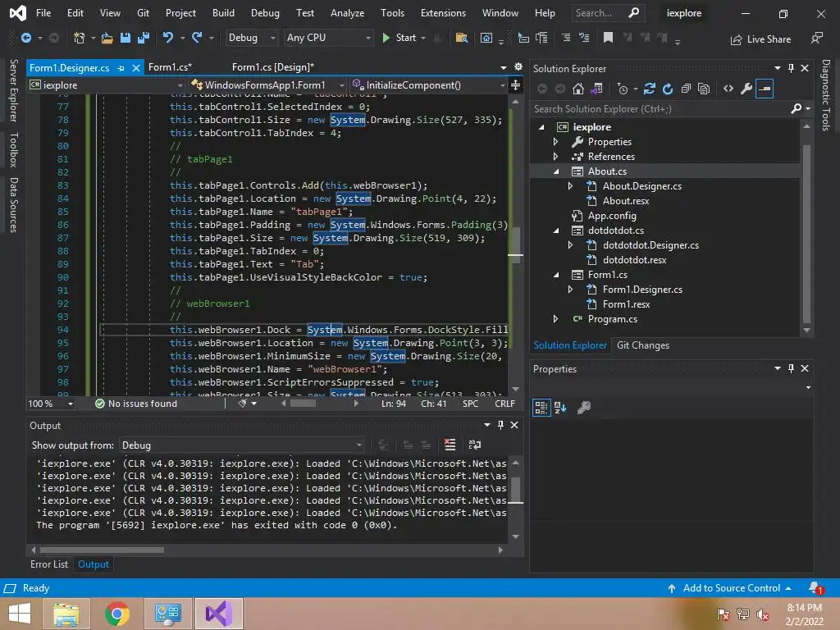Open the Debug configuration dropdown
The image size is (840, 630).
251,38
